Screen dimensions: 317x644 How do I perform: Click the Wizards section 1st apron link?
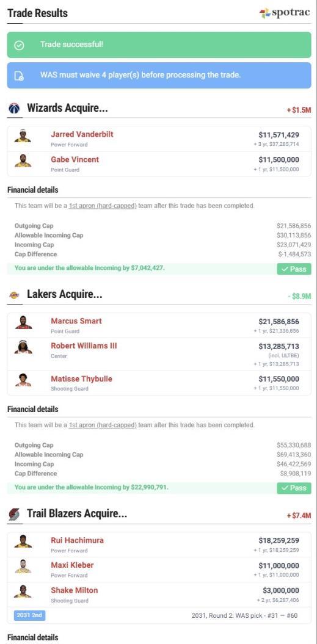[103, 206]
